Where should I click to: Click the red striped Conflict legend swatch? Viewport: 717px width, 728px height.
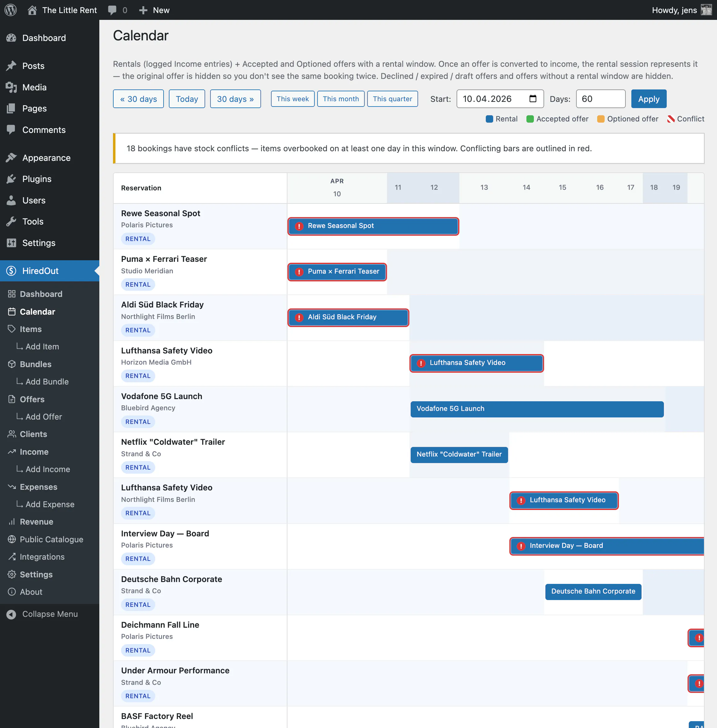671,119
